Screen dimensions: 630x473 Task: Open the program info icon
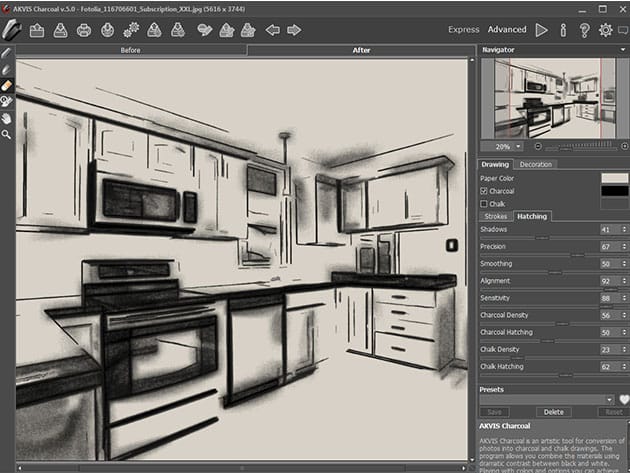(x=563, y=30)
